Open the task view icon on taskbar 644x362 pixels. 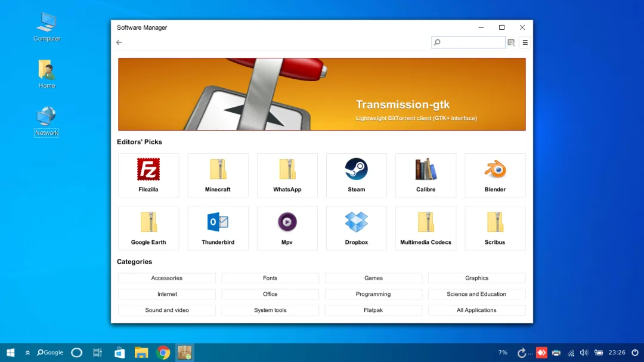click(x=97, y=352)
